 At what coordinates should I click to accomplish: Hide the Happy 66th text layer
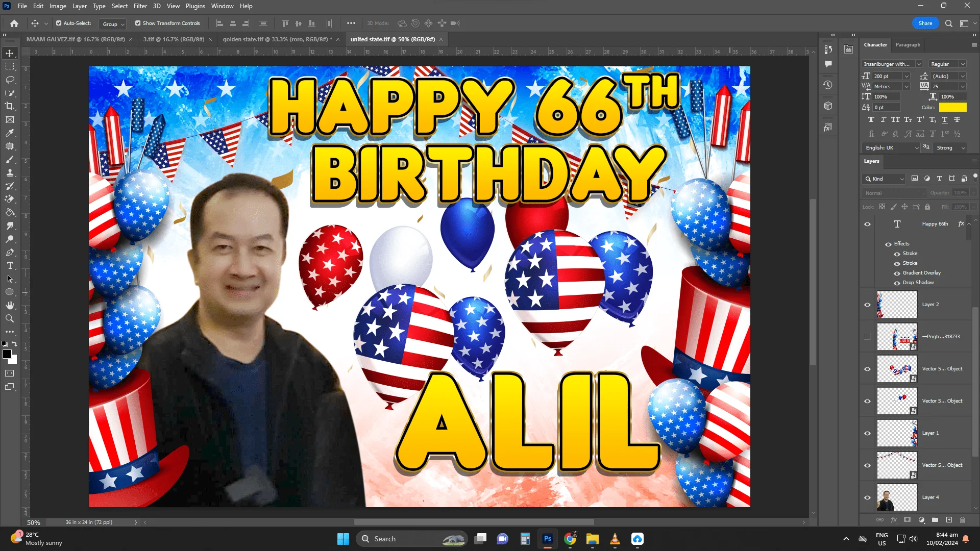click(x=867, y=224)
